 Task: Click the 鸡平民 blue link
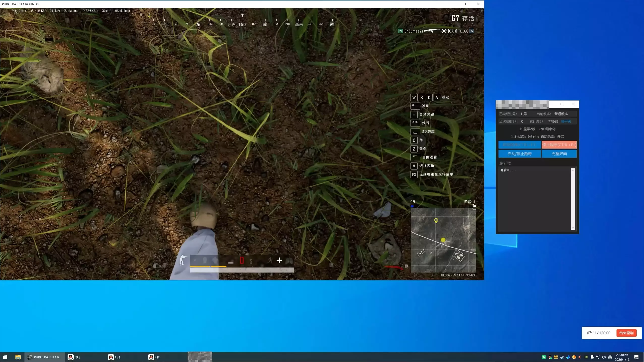(566, 122)
